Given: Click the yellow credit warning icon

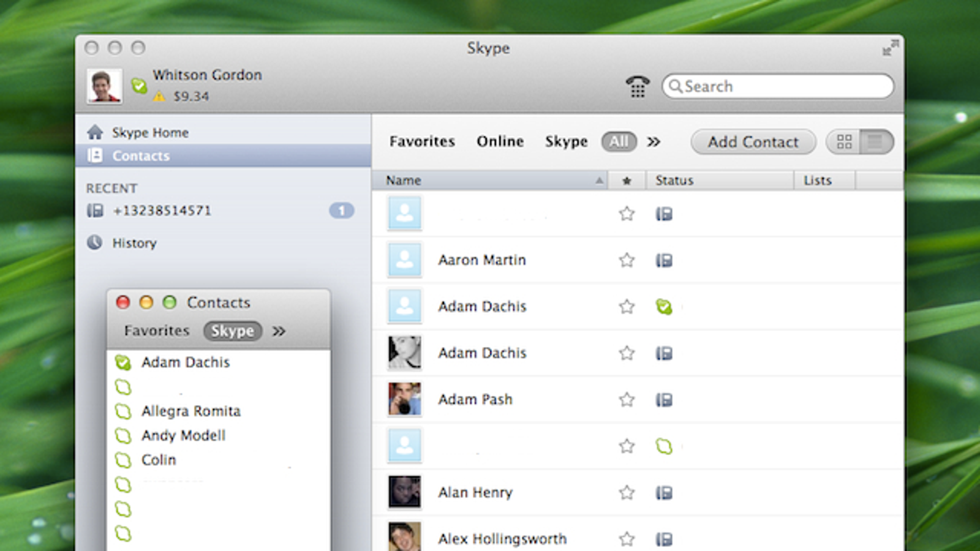Looking at the screenshot, I should tap(159, 96).
